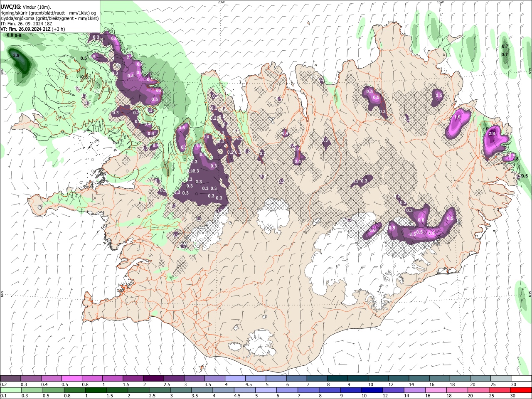Click the red bottom-row legend swatch after 30
Screen dimensions: 532x399
(520, 390)
